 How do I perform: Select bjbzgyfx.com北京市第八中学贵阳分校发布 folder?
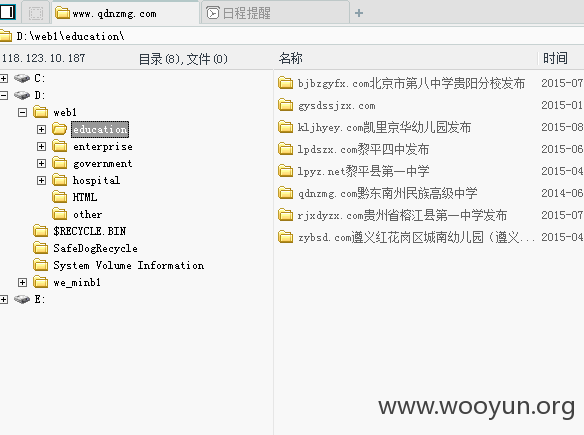412,83
